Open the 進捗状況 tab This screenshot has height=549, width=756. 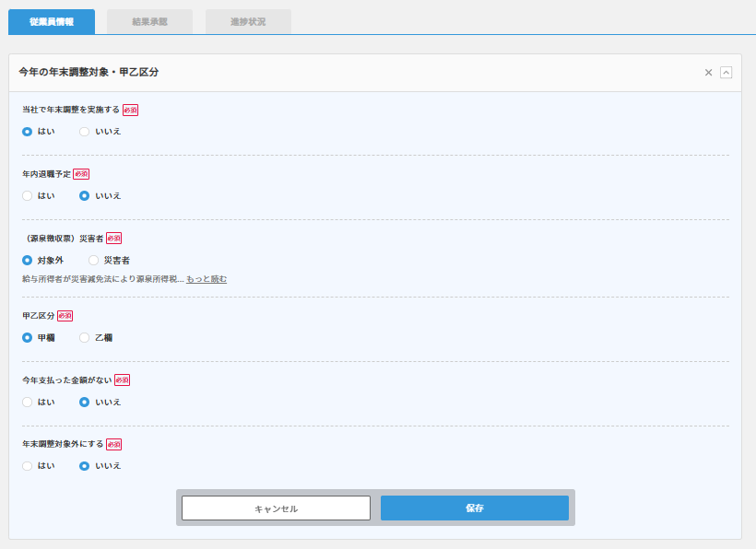point(248,22)
